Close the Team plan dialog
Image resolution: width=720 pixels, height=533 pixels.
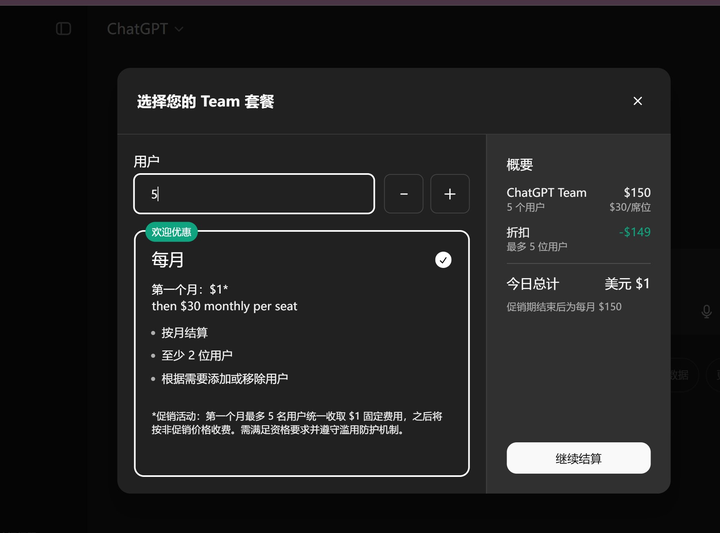637,101
